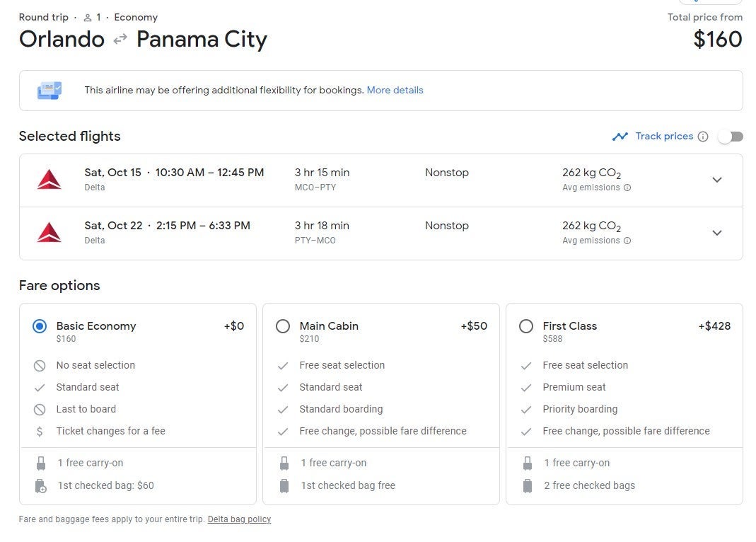
Task: Click the emissions info icon for PTY–MCO flight
Action: [627, 241]
